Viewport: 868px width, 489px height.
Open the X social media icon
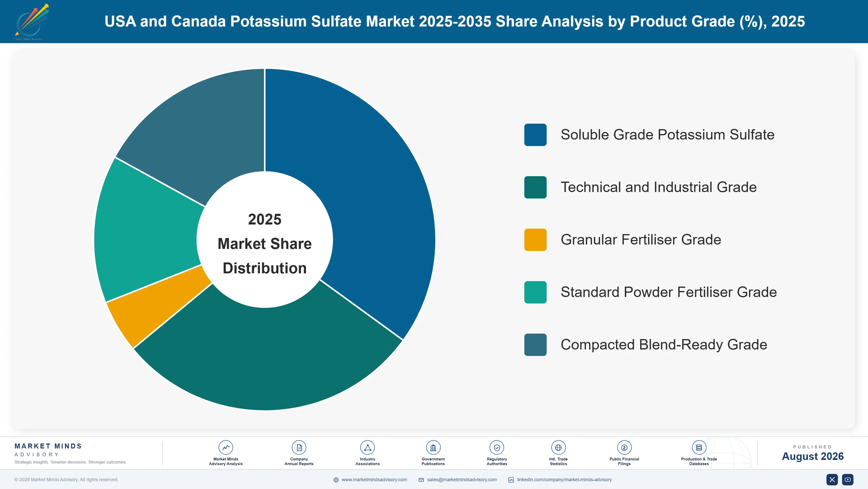coord(832,480)
